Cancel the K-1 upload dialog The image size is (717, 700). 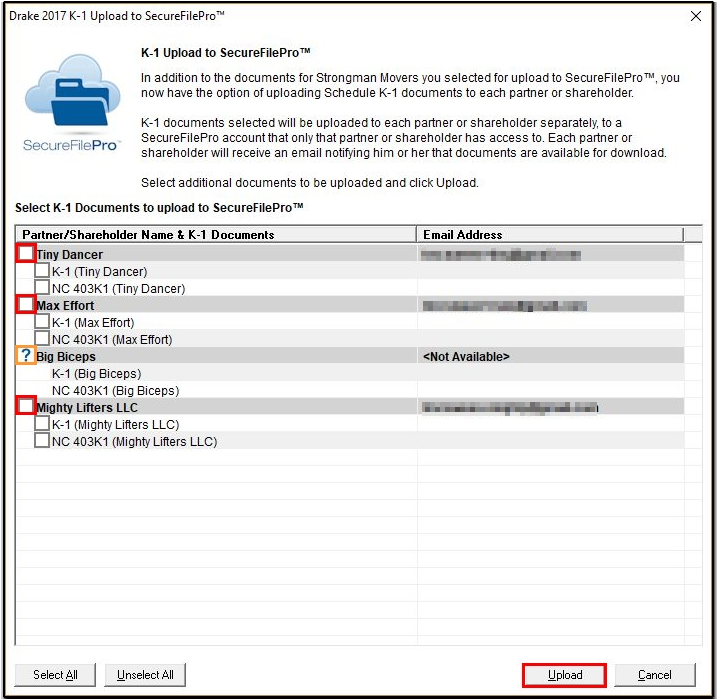(x=655, y=675)
